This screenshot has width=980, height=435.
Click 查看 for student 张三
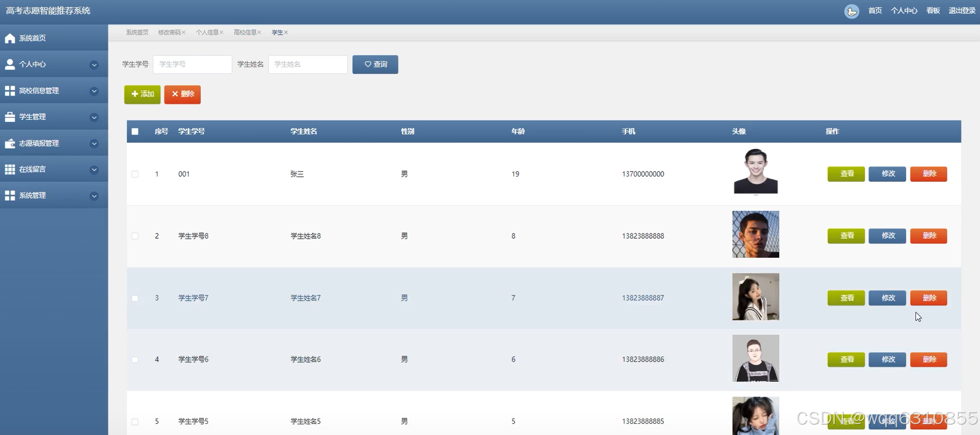pyautogui.click(x=846, y=174)
